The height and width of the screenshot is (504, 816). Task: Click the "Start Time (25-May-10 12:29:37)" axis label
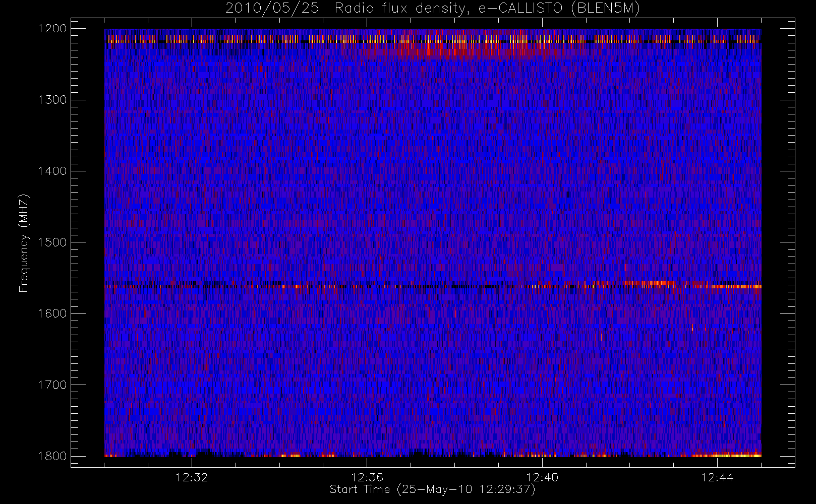click(x=432, y=489)
